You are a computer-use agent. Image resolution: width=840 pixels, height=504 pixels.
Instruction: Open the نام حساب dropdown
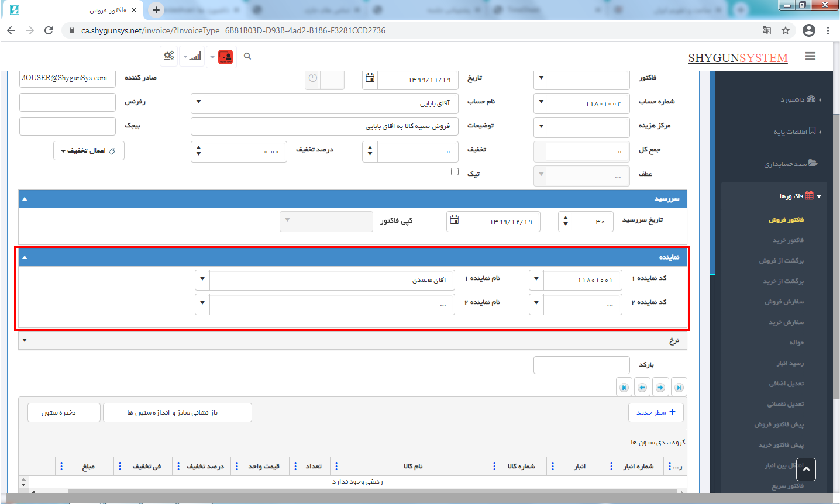199,102
